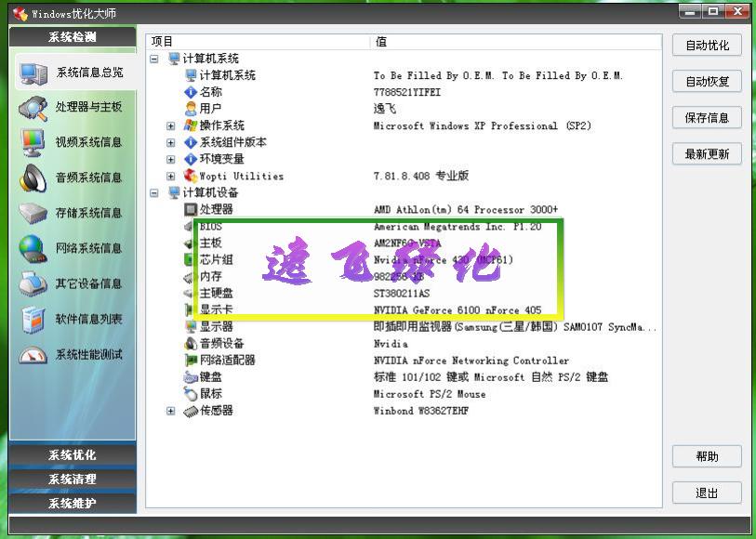The height and width of the screenshot is (539, 756).
Task: Expand the 操作系统 tree node
Action: tap(171, 125)
